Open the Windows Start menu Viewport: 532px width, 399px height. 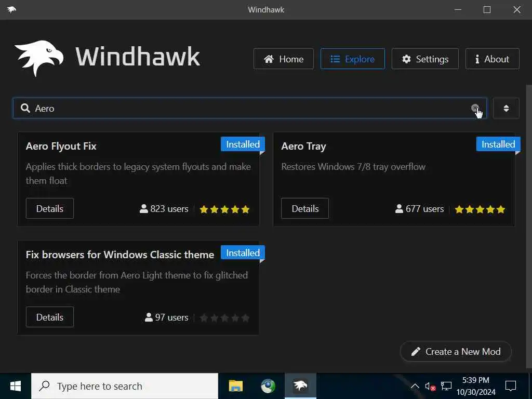pyautogui.click(x=16, y=386)
